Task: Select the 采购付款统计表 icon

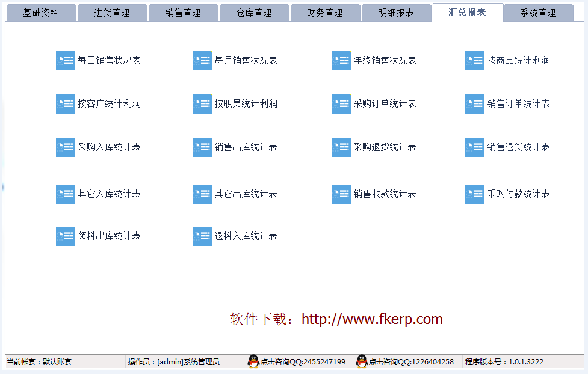Action: [475, 194]
